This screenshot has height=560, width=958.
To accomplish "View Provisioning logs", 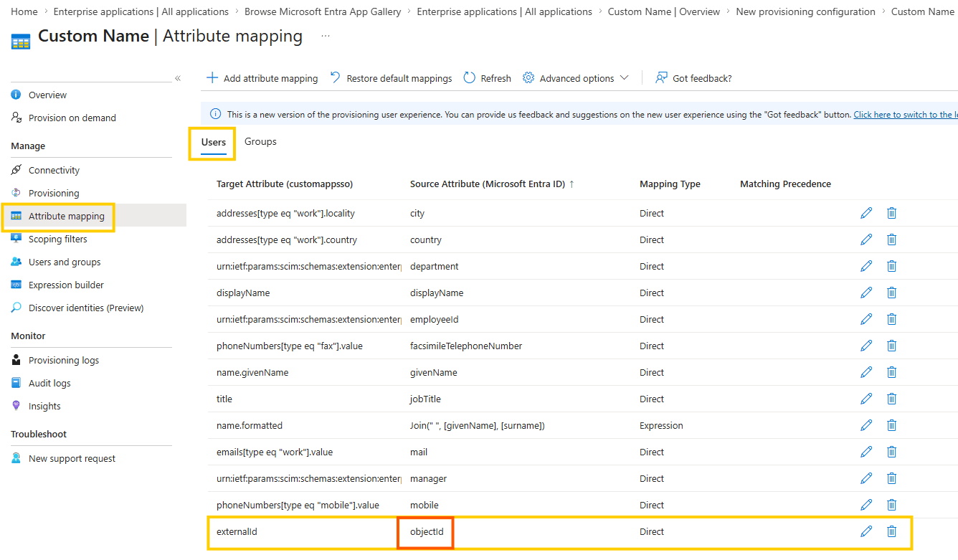I will click(64, 360).
